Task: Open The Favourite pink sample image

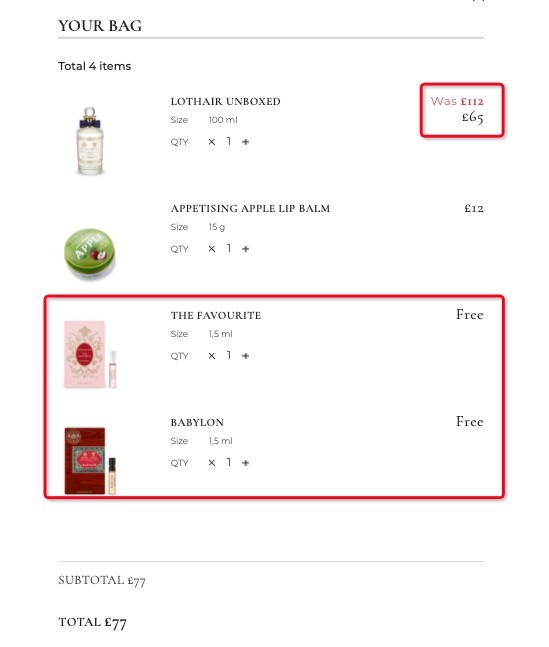Action: 90,354
